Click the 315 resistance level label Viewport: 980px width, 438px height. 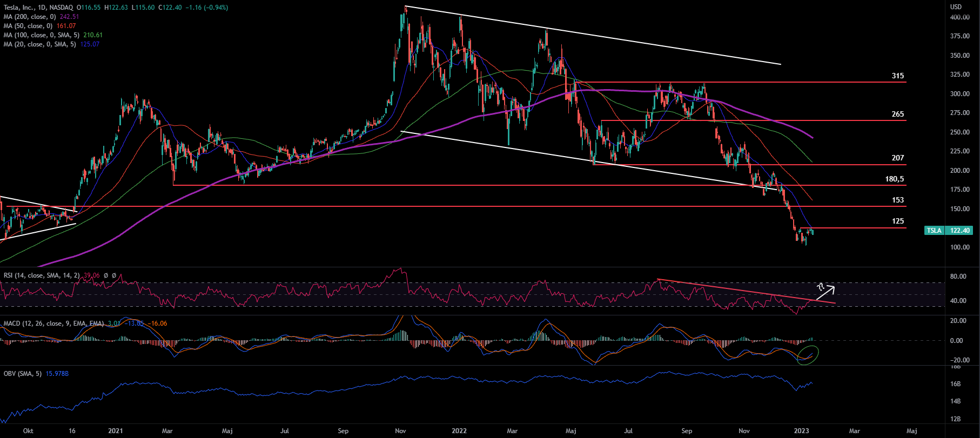point(897,76)
